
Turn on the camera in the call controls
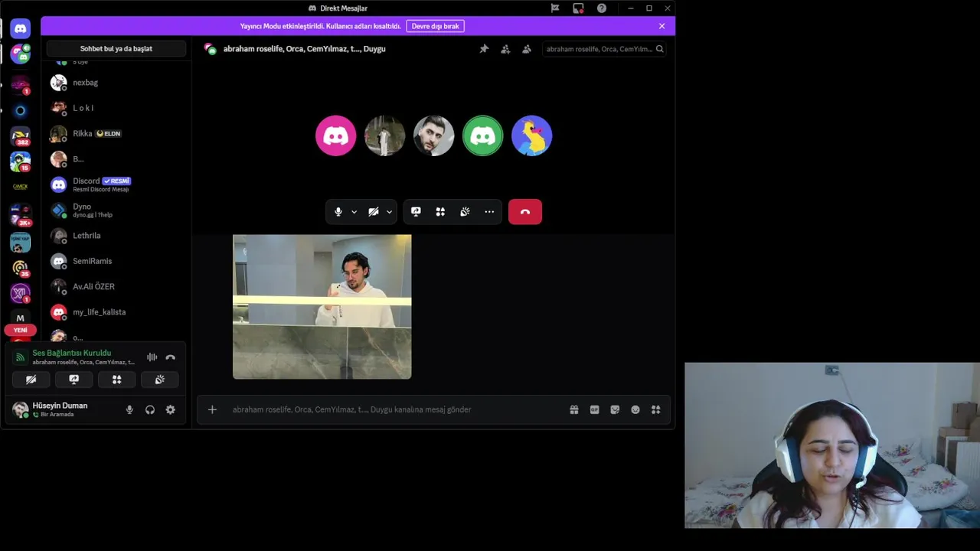(x=374, y=212)
